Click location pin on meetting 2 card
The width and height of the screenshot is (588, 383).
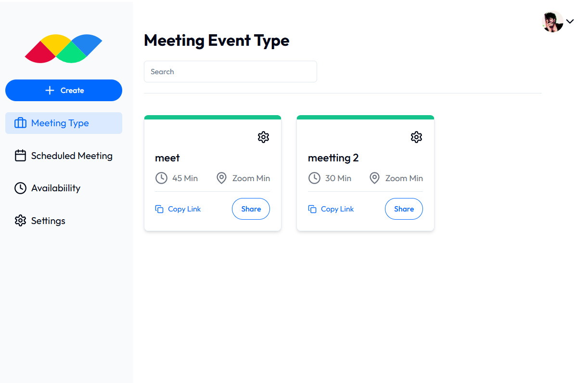click(374, 178)
